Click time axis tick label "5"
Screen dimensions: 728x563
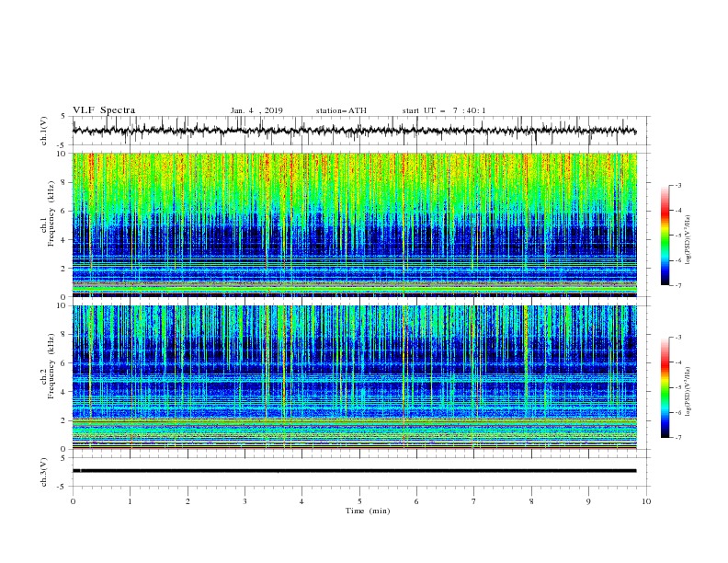pos(359,501)
